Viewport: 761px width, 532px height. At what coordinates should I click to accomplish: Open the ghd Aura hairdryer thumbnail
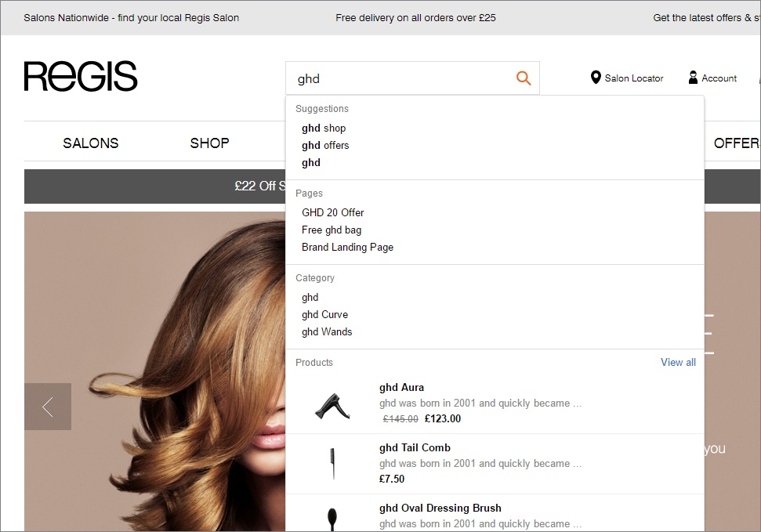[332, 405]
